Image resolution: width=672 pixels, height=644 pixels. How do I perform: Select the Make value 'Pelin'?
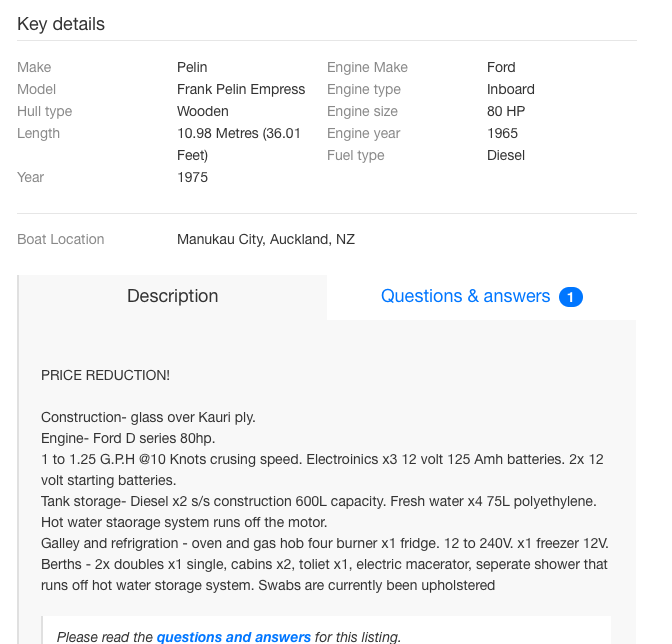(192, 68)
